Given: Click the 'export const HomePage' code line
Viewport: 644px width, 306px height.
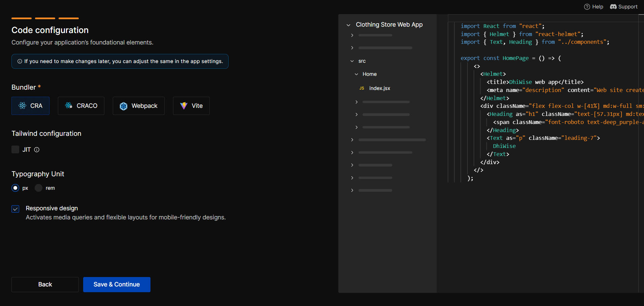Looking at the screenshot, I should pos(511,58).
